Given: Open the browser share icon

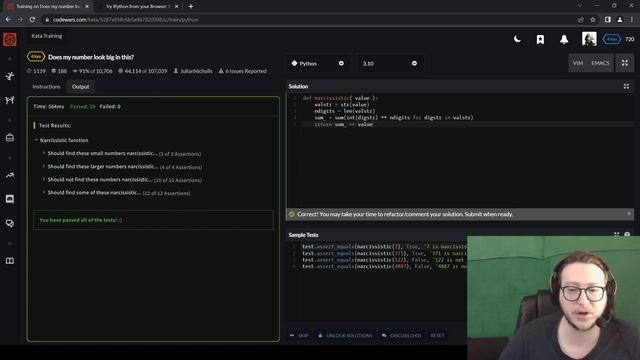Looking at the screenshot, I should tap(580, 20).
